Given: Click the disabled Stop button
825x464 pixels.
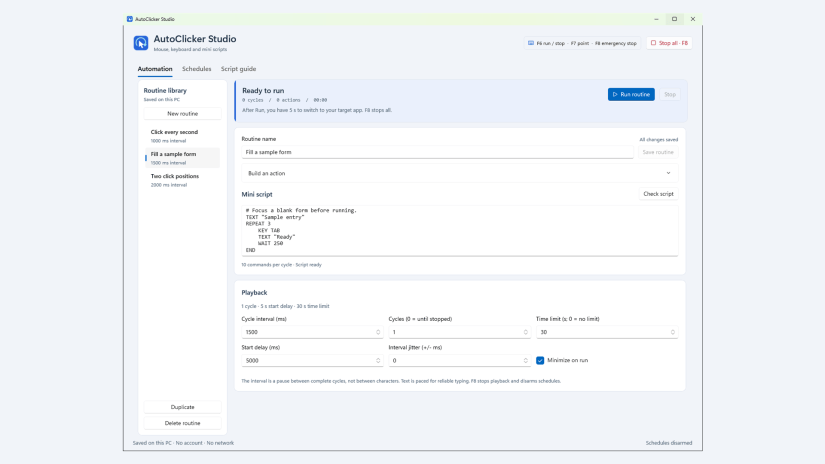Looking at the screenshot, I should (x=669, y=94).
